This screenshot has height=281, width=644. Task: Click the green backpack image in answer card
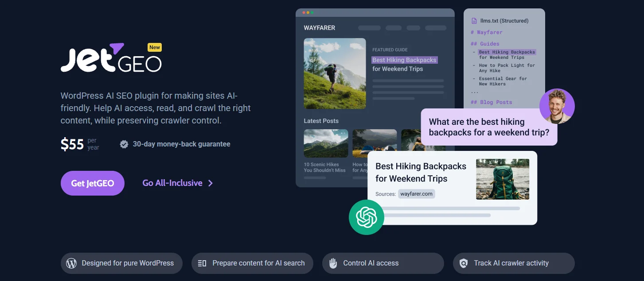coord(503,179)
